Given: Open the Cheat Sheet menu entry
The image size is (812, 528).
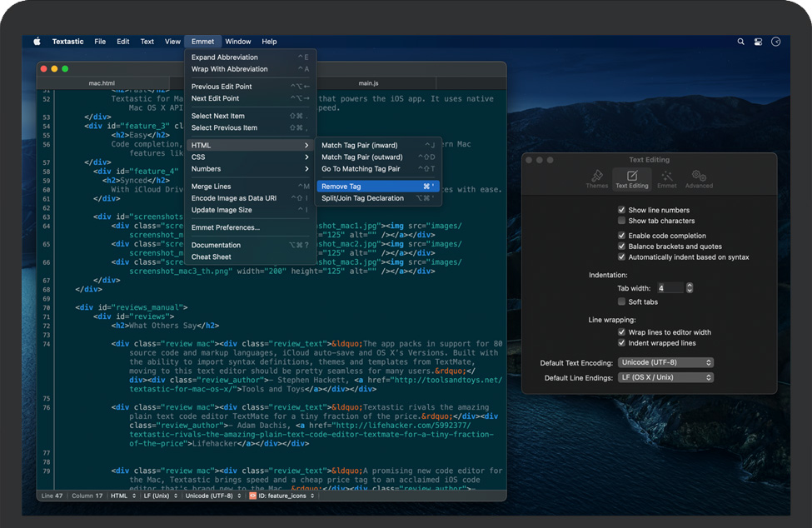Looking at the screenshot, I should click(212, 257).
